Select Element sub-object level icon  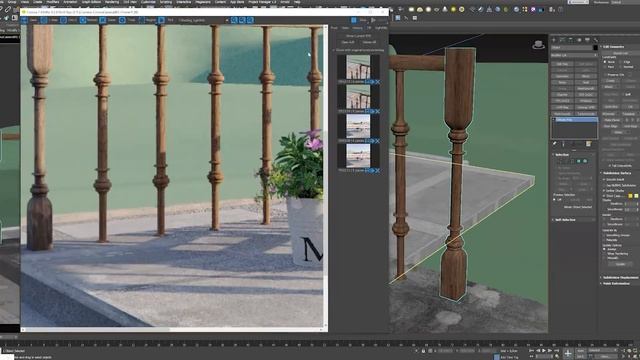[x=585, y=161]
